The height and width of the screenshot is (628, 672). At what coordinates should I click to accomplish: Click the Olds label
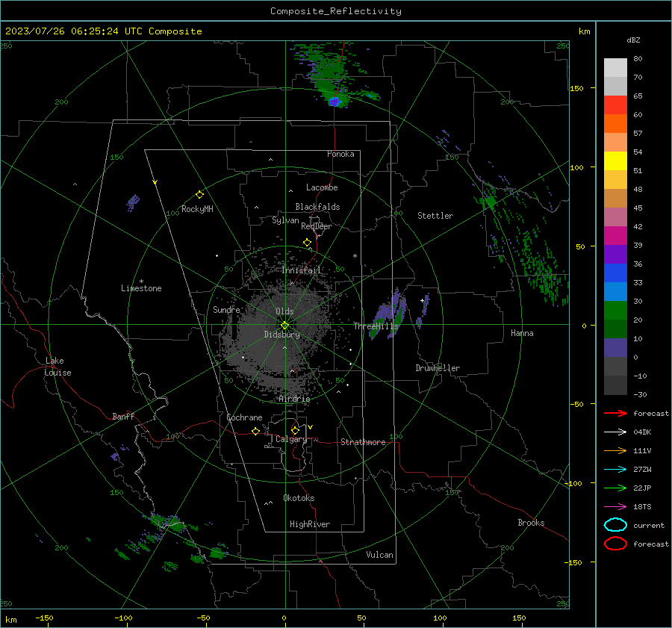point(284,311)
